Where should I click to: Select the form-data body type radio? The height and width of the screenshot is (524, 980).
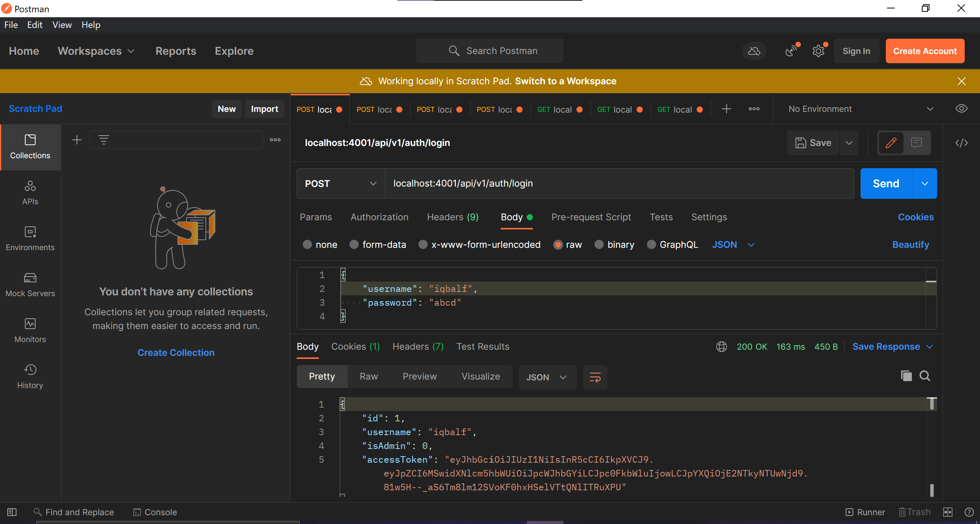coord(354,244)
